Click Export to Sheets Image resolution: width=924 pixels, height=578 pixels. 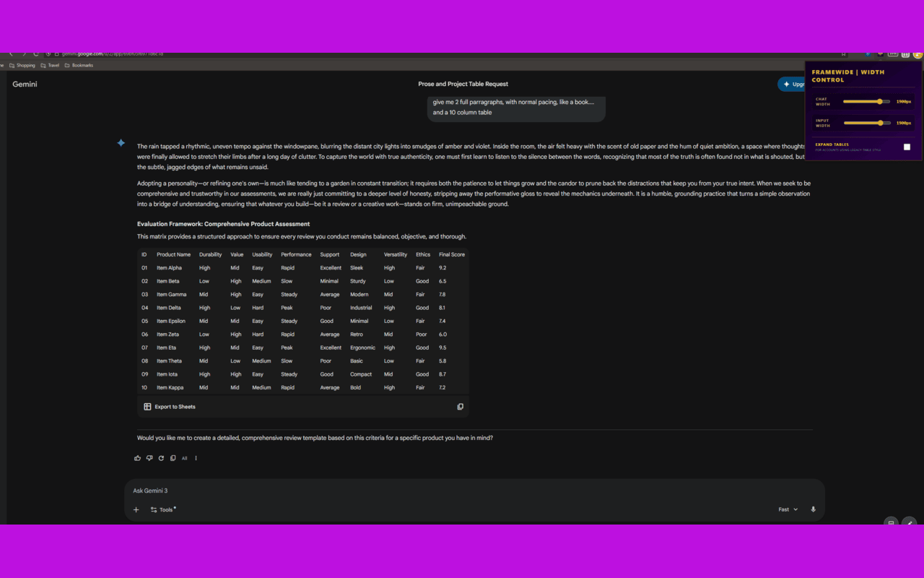[x=169, y=406]
